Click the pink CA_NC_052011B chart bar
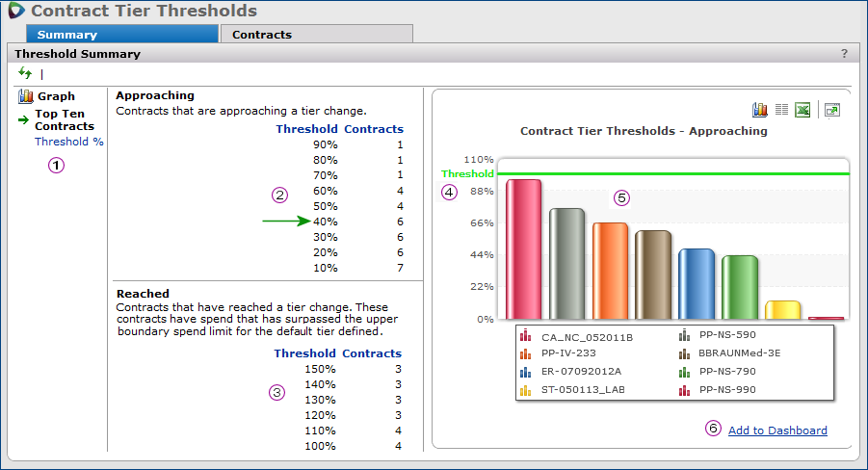This screenshot has width=868, height=470. pyautogui.click(x=524, y=248)
